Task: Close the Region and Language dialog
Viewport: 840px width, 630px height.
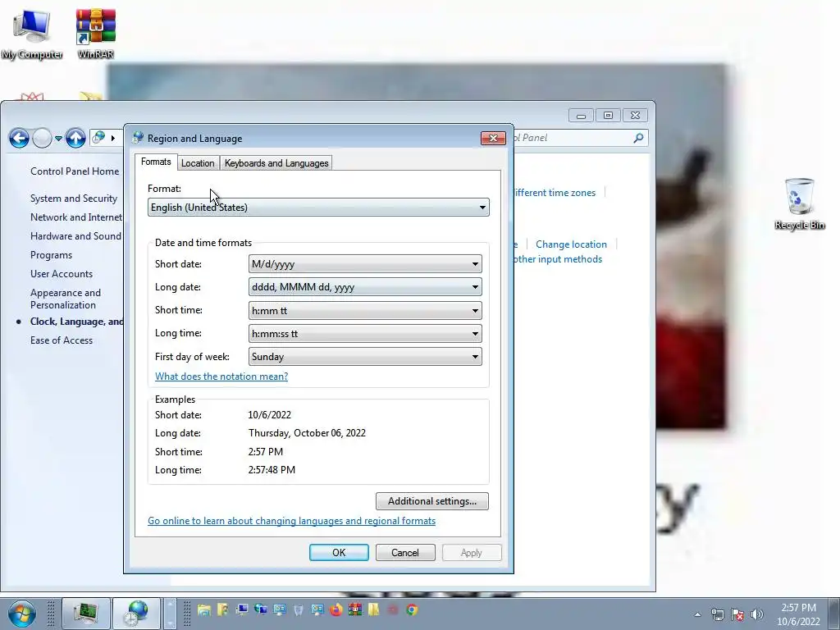Action: tap(493, 138)
